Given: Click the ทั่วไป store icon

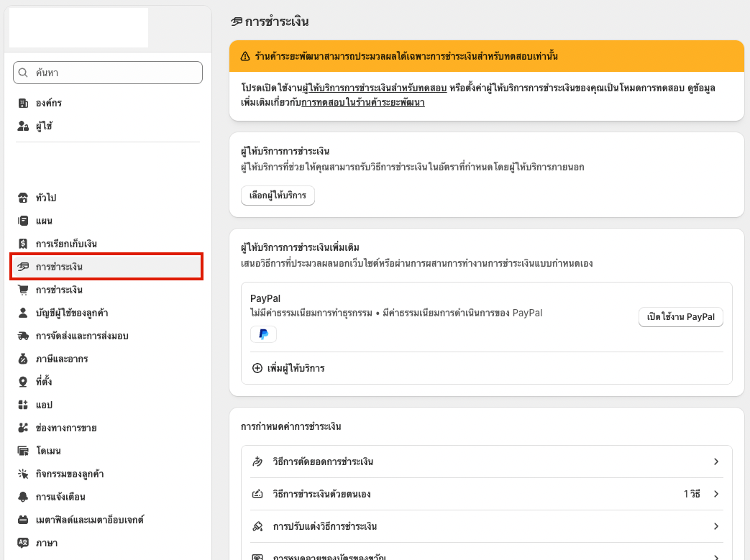Looking at the screenshot, I should tap(23, 198).
